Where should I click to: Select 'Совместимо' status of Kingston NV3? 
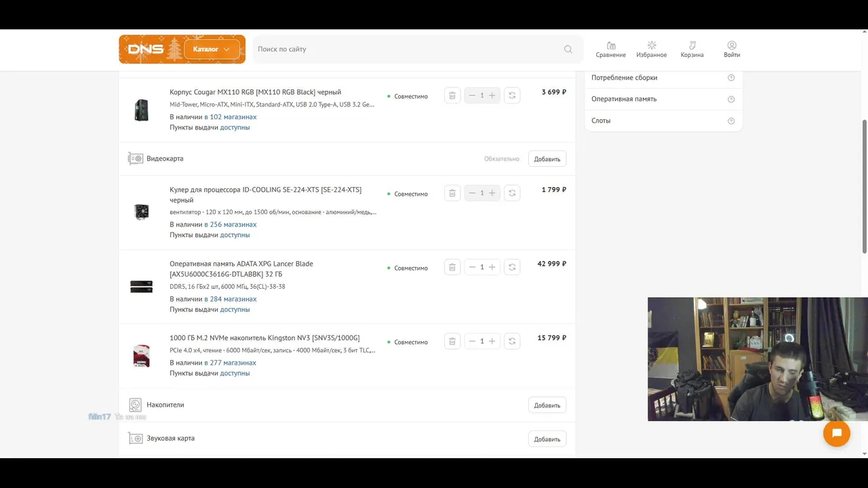coord(411,342)
